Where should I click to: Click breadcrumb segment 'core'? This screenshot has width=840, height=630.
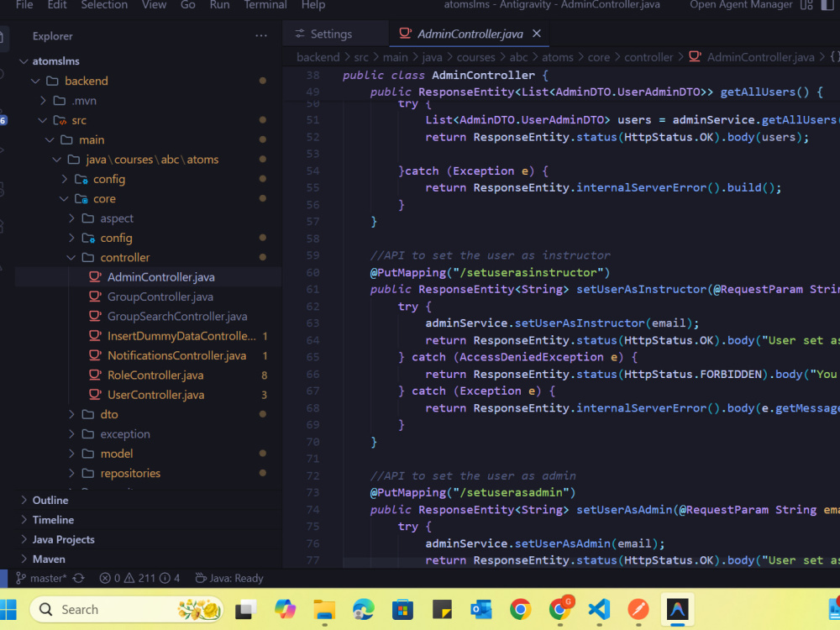[x=598, y=57]
